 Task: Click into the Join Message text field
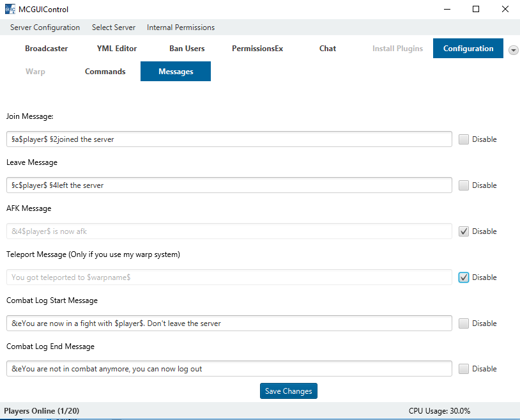(229, 139)
